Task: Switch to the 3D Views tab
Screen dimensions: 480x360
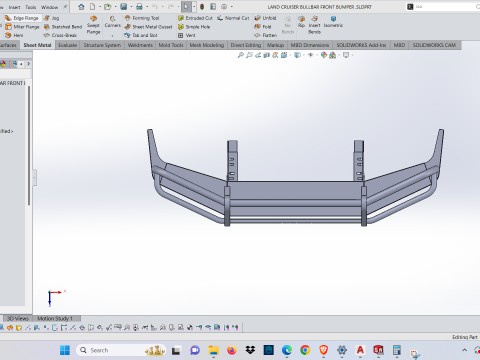Action: 18,318
